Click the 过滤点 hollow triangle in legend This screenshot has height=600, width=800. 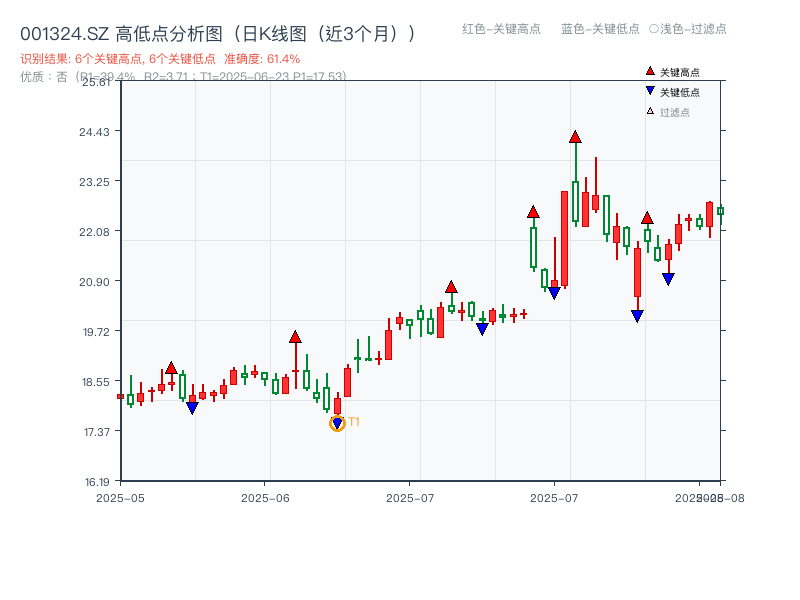[x=650, y=111]
